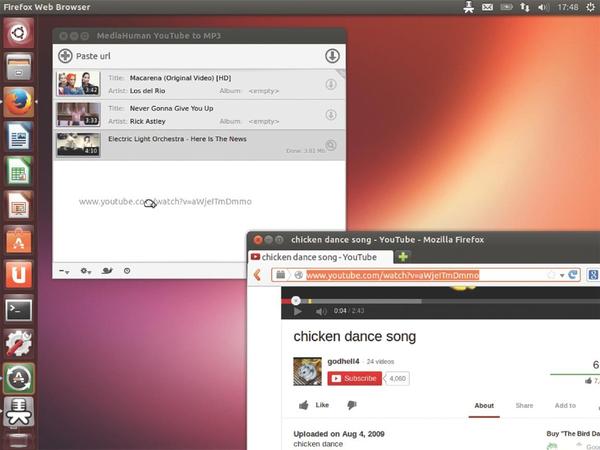Open the address bar history dropdown arrow
Image resolution: width=600 pixels, height=450 pixels.
click(x=562, y=276)
